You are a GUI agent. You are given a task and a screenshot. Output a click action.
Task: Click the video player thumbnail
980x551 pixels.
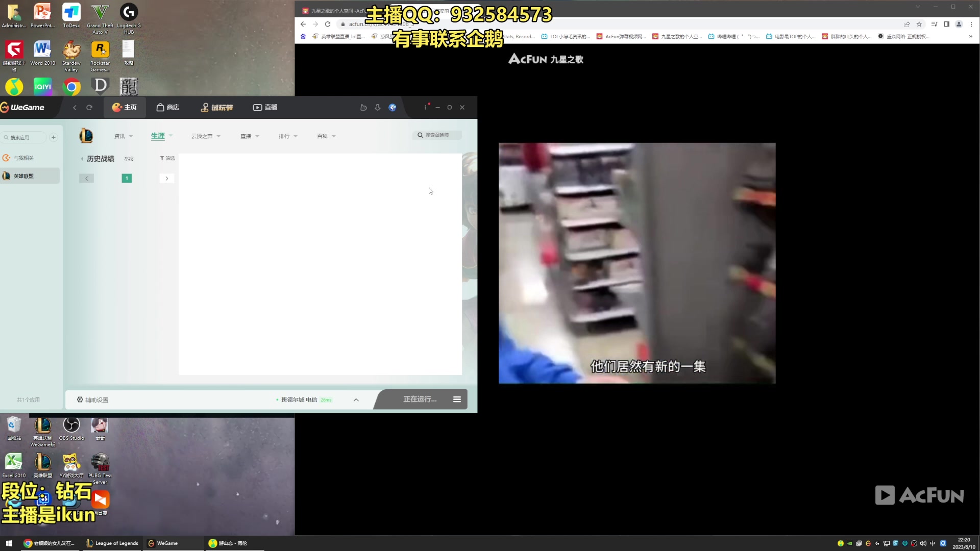[637, 263]
